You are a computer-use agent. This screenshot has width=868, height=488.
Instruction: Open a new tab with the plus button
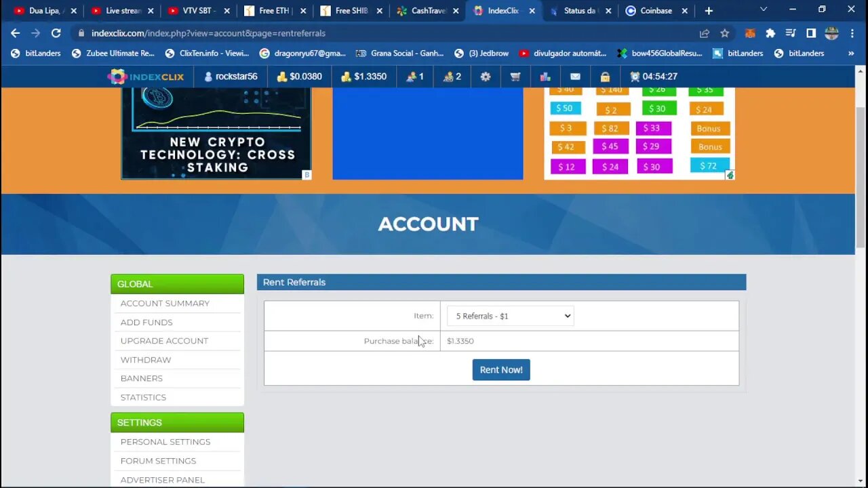click(709, 11)
